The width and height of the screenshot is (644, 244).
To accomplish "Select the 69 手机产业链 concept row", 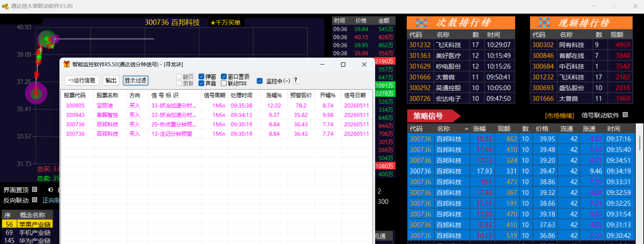I will pyautogui.click(x=27, y=233).
